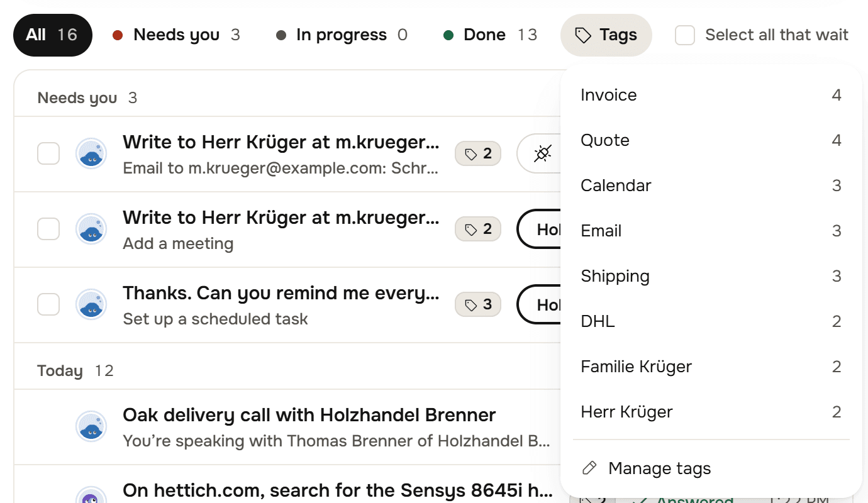868x503 pixels.
Task: Open the "Thanks. Can you remind me every…" task title
Action: [281, 293]
